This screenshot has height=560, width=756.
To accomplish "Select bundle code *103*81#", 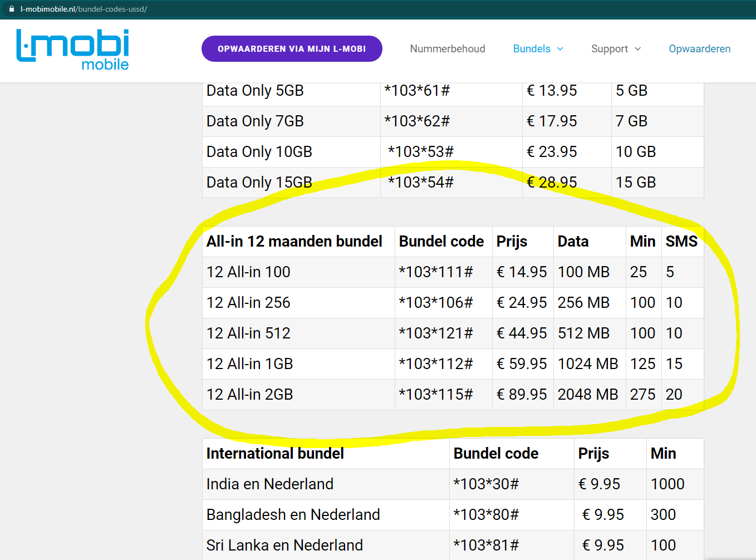I will (486, 546).
